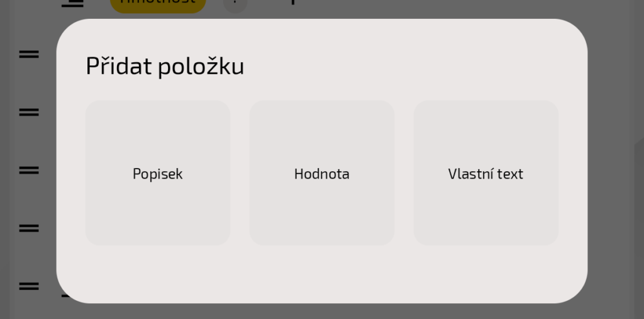Image resolution: width=644 pixels, height=319 pixels.
Task: Click the Přidat položku dialog title
Action: [165, 66]
